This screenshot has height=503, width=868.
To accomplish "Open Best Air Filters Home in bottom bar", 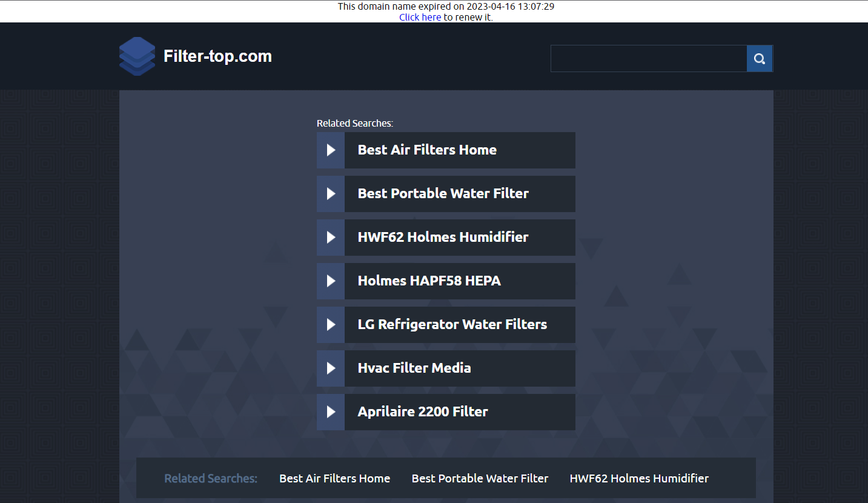I will click(x=334, y=479).
